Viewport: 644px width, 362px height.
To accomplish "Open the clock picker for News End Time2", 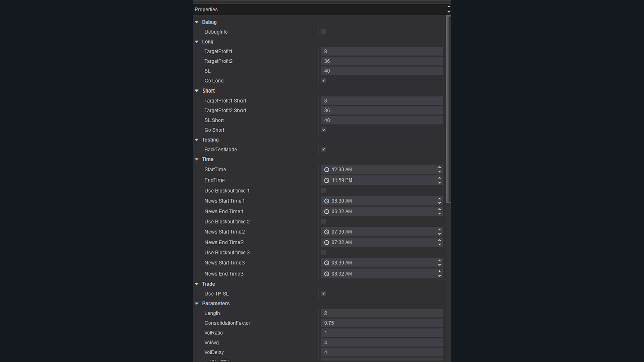I will tap(327, 242).
